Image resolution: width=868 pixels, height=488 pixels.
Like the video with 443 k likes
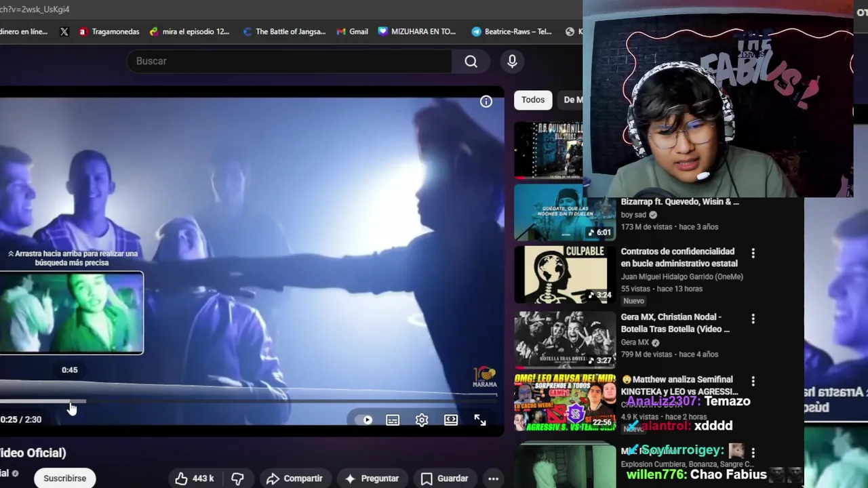click(195, 479)
